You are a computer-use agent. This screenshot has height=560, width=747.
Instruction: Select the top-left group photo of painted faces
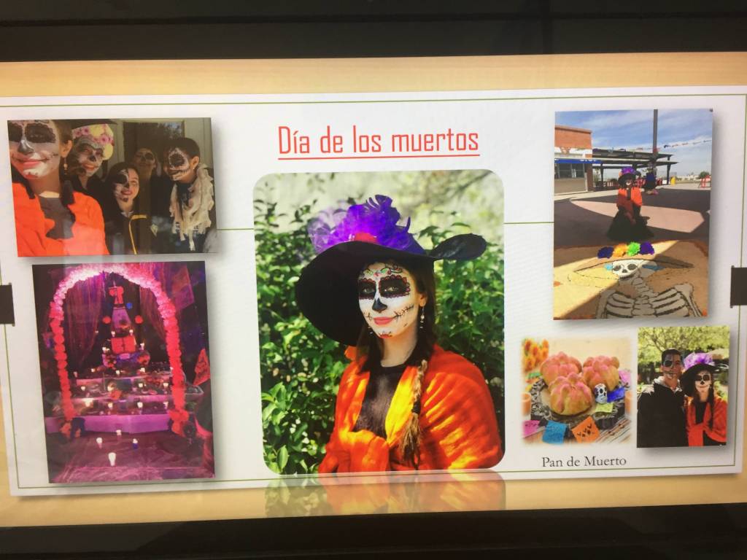pyautogui.click(x=112, y=187)
